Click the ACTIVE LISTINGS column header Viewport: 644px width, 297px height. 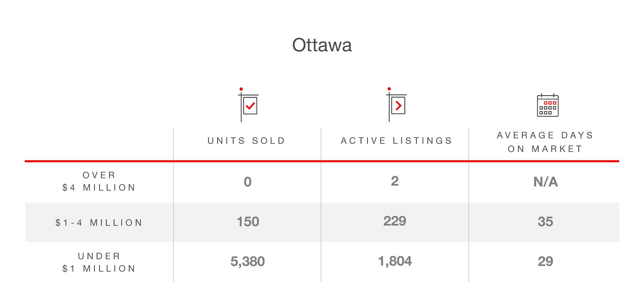click(x=396, y=141)
